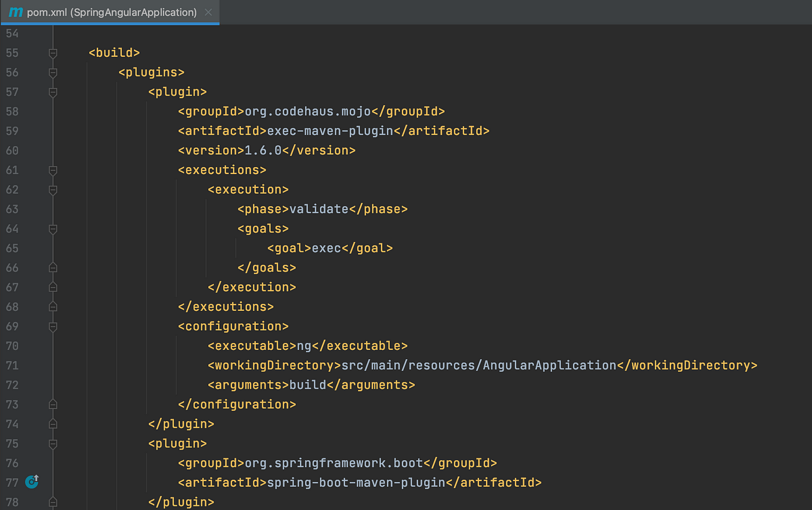Collapse the <goals> fold on line 64
Image resolution: width=812 pixels, height=510 pixels.
tap(53, 229)
